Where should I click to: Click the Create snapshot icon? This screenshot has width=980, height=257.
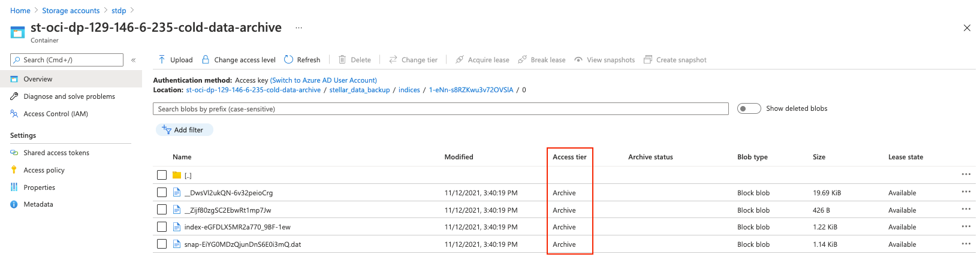(x=647, y=60)
